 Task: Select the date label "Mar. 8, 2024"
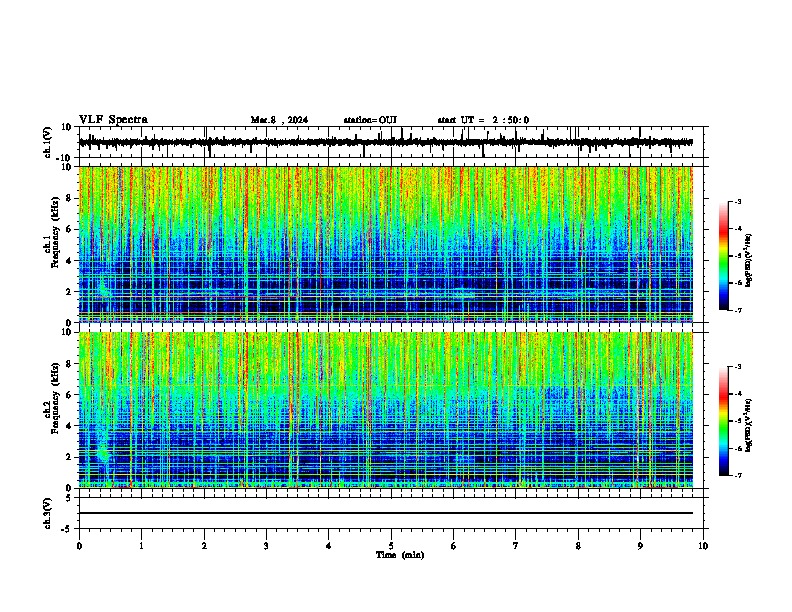pos(279,120)
